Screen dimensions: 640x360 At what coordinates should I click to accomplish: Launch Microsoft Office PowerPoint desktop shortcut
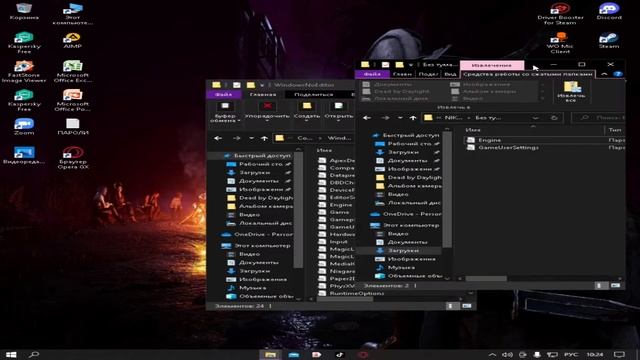73,100
